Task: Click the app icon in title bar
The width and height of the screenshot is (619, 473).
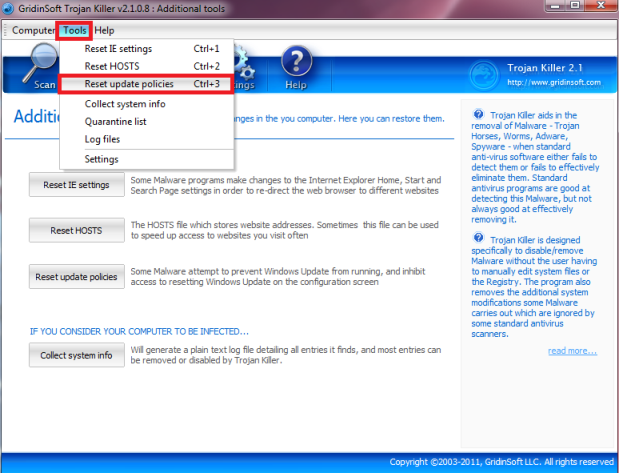Action: click(8, 8)
